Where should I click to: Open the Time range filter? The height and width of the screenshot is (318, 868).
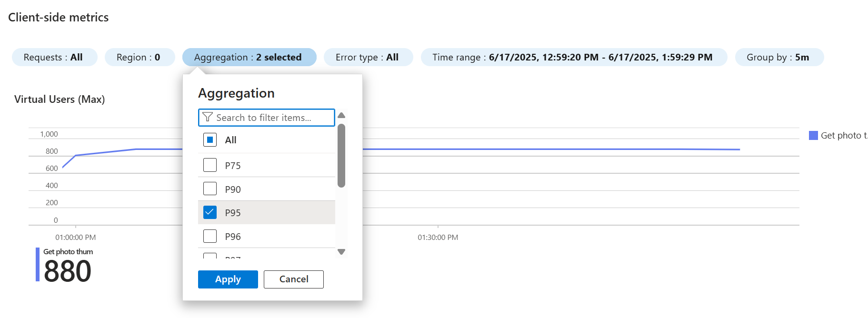[x=573, y=58]
